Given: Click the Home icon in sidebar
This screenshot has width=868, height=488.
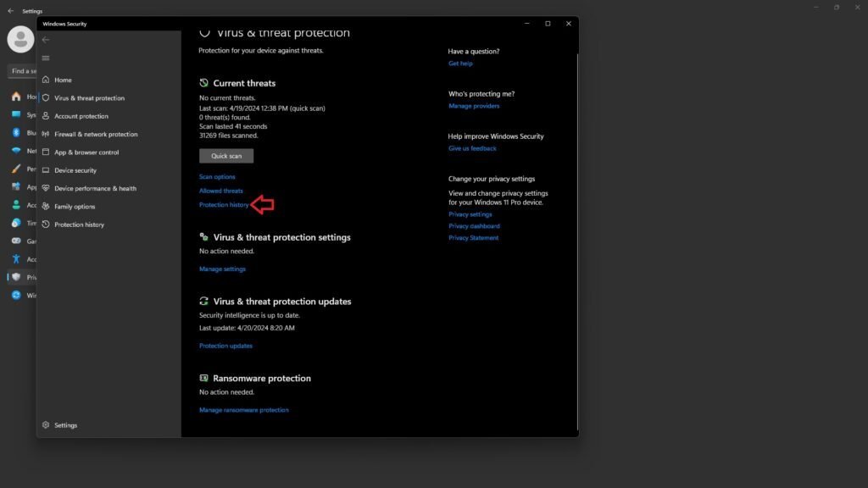Looking at the screenshot, I should [46, 80].
